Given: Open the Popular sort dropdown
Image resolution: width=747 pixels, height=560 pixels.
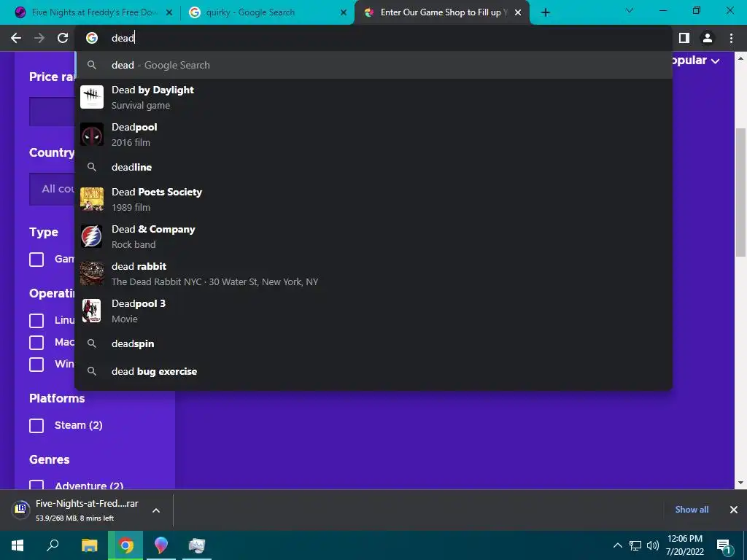Looking at the screenshot, I should (697, 61).
